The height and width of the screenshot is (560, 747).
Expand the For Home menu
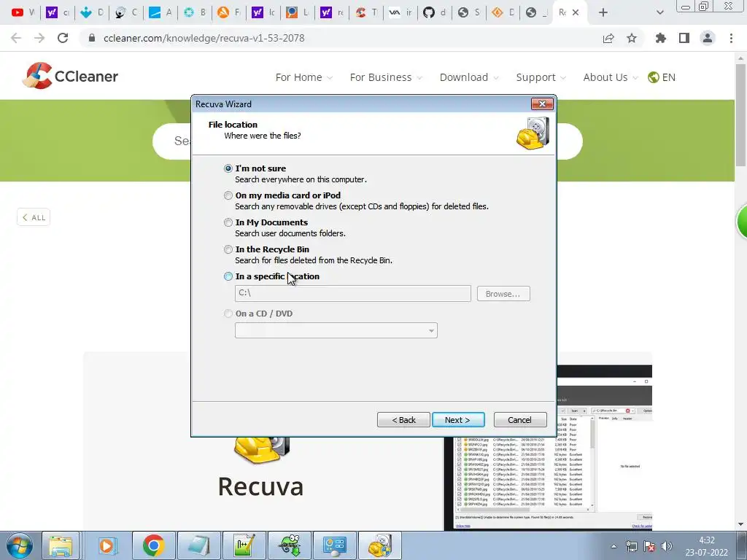(x=303, y=77)
